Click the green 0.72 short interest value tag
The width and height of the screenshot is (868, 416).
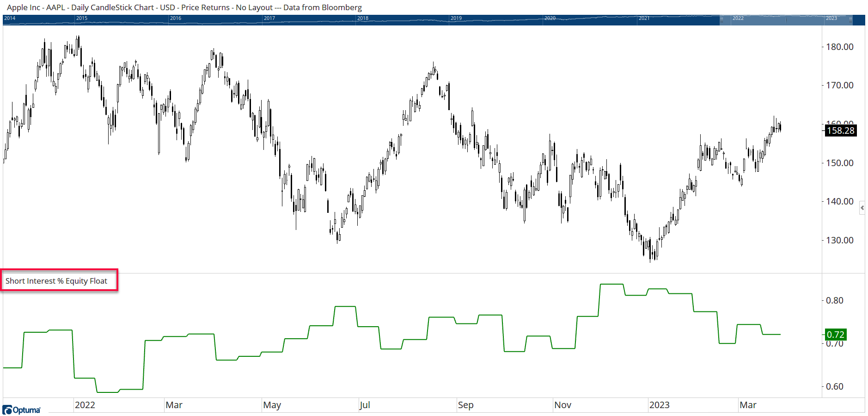click(836, 335)
